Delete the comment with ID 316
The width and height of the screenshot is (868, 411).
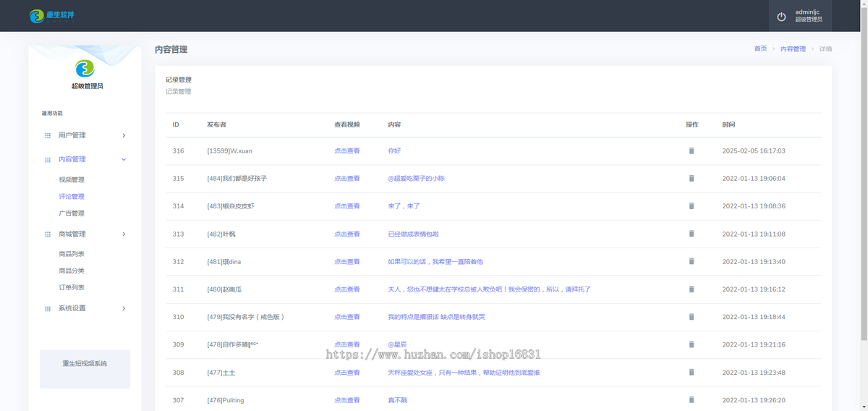point(691,151)
